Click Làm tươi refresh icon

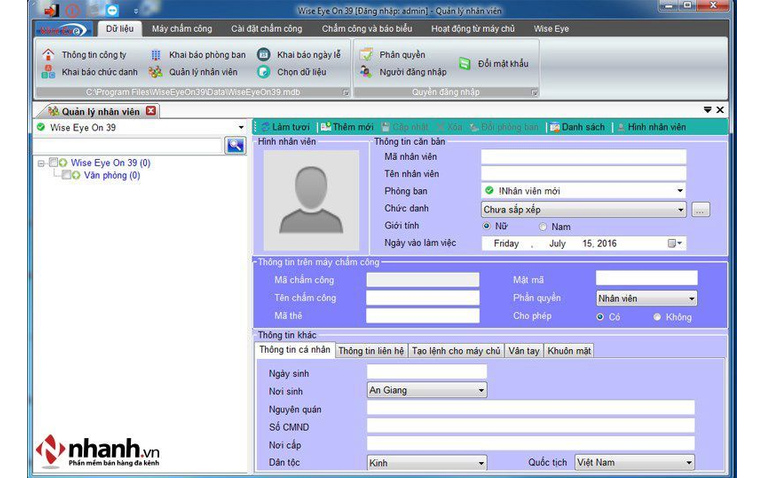click(265, 127)
